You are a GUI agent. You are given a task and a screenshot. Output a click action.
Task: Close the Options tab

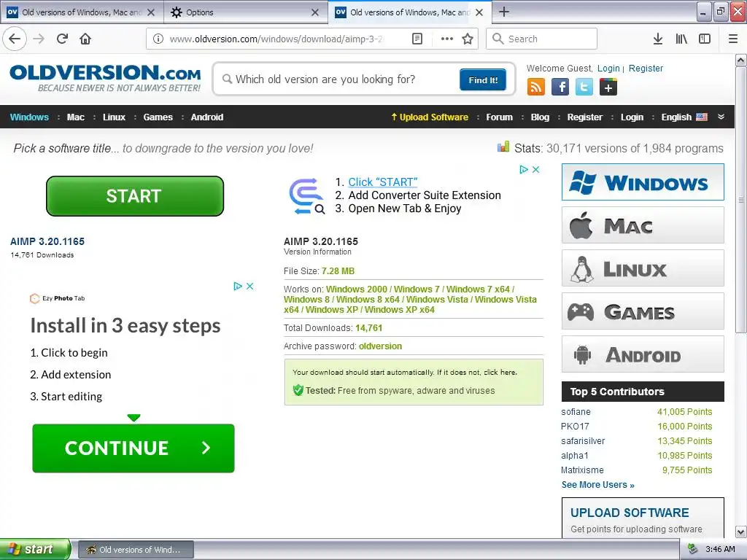(x=315, y=12)
